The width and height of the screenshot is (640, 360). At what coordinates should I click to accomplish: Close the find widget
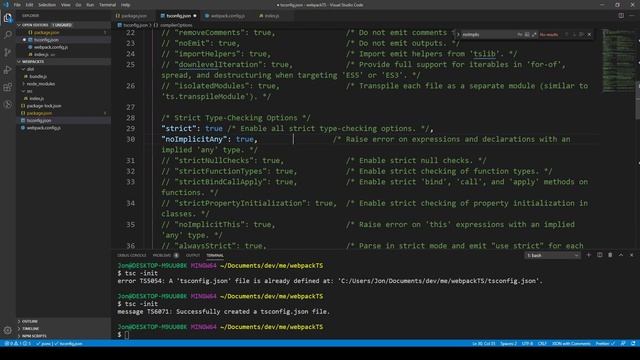[x=589, y=35]
